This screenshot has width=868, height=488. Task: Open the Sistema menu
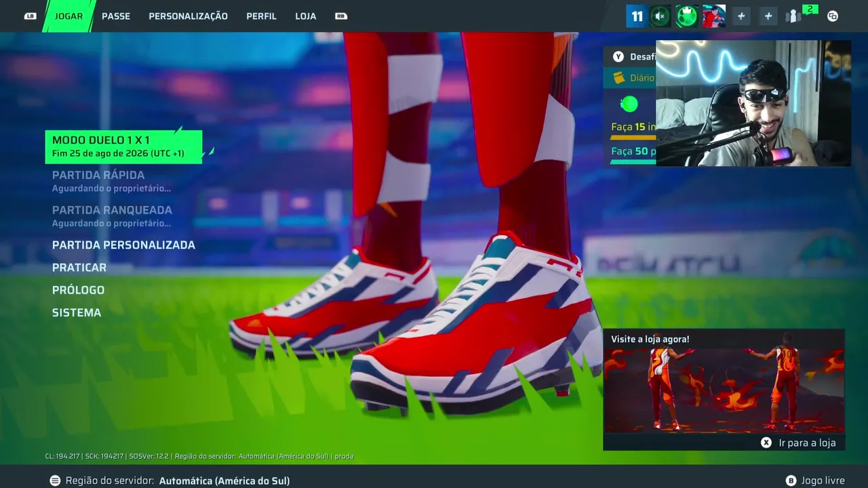pos(77,312)
